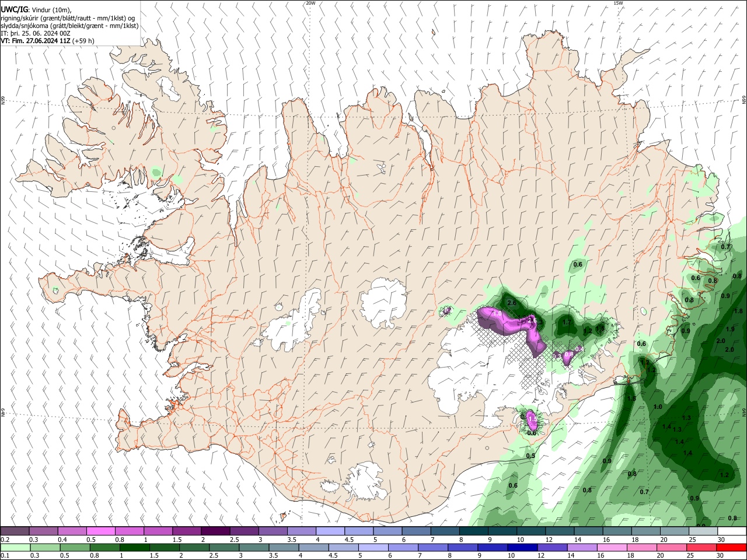Click the pale lavender 5 swatch, lower row

(x=372, y=547)
